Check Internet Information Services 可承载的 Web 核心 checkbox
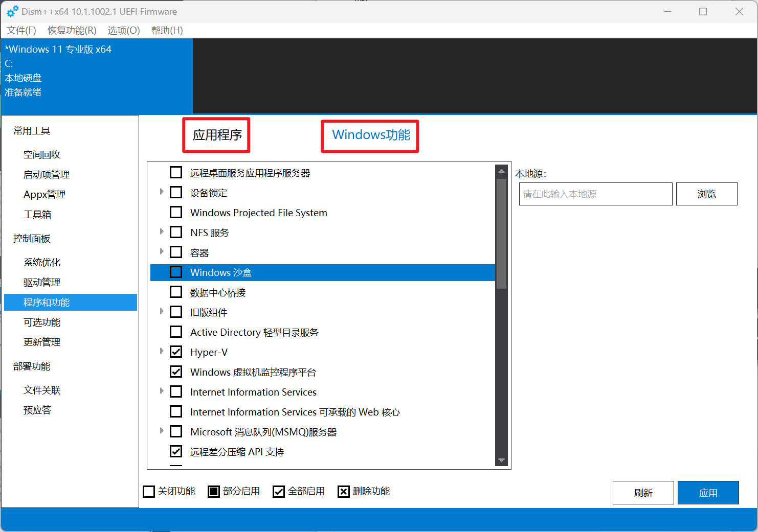This screenshot has width=758, height=532. tap(176, 411)
